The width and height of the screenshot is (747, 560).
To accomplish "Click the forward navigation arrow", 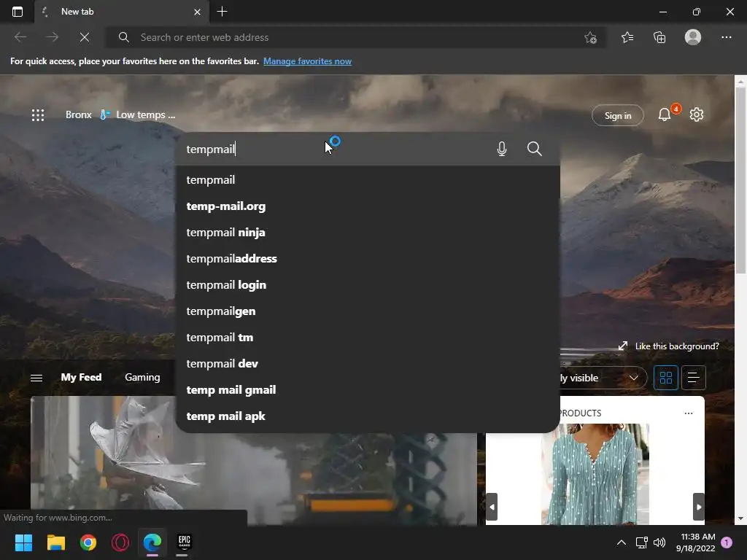I will (53, 37).
